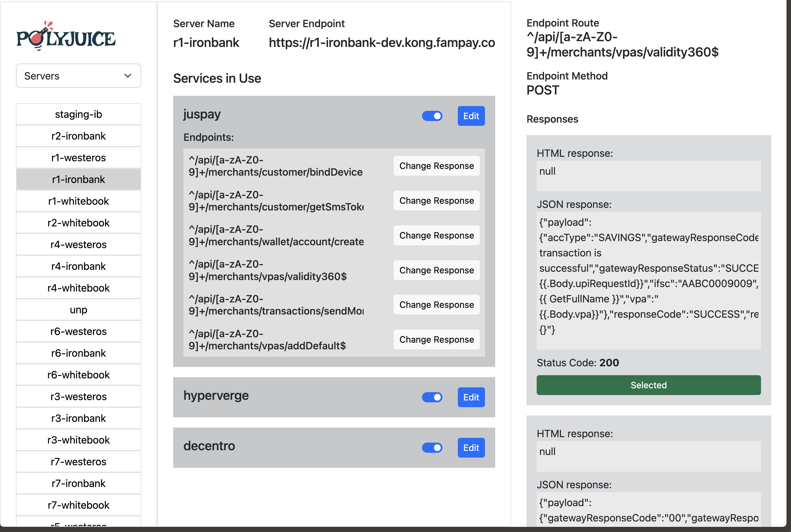Click the green Selected response button
Viewport: 791px width, 532px height.
[649, 385]
